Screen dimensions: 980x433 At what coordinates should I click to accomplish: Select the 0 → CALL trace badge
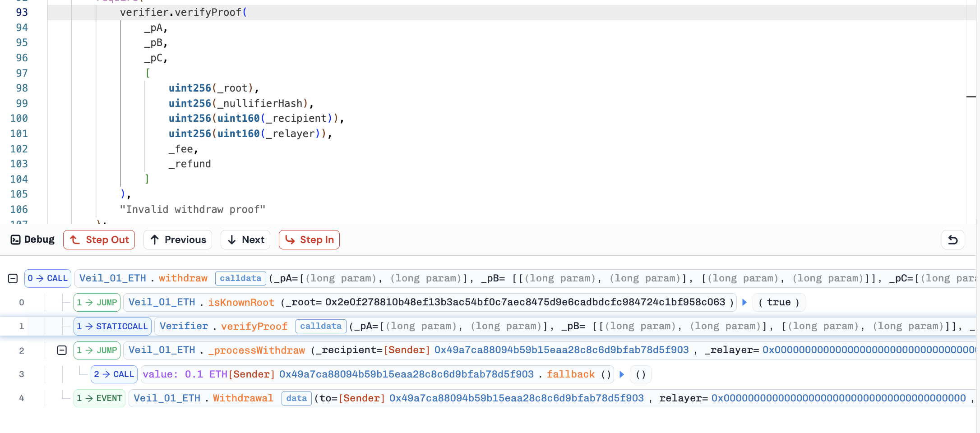coord(47,278)
